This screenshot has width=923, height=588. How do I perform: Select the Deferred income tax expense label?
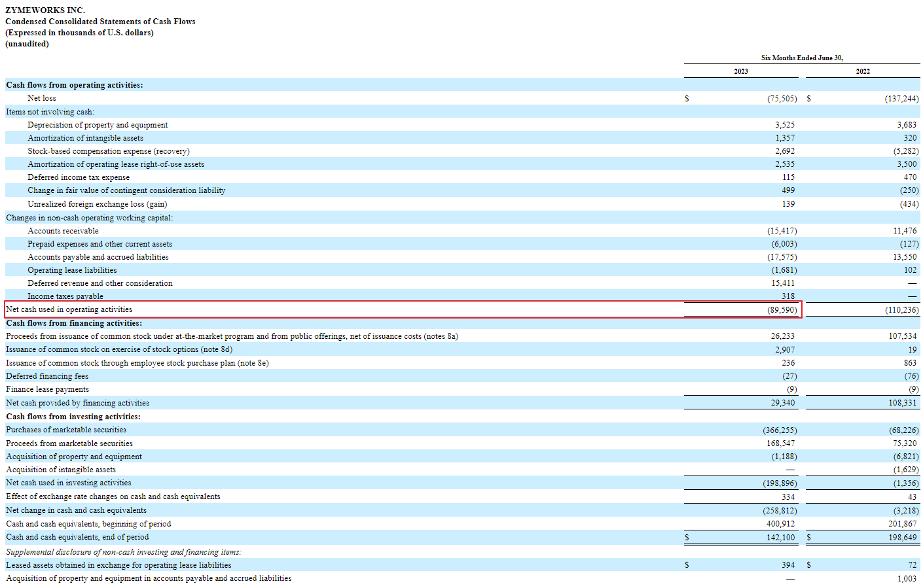(79, 177)
